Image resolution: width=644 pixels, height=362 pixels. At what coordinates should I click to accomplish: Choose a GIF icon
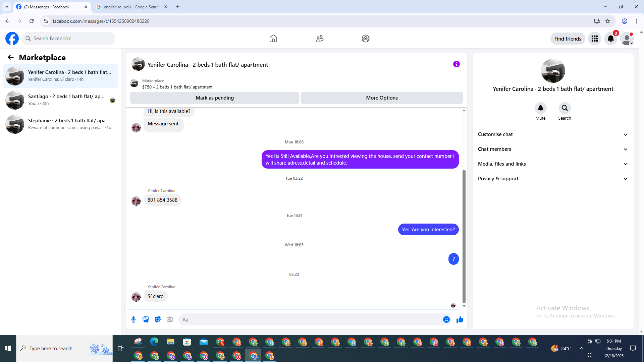(170, 319)
